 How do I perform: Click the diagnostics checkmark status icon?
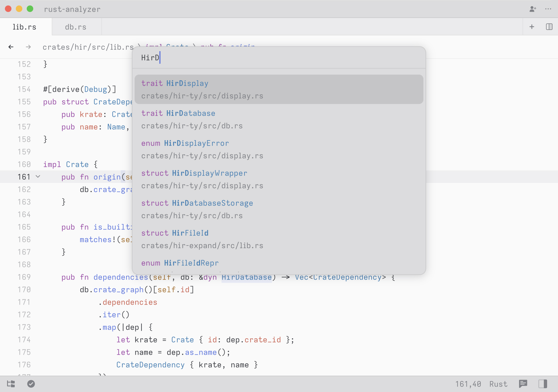tap(31, 384)
